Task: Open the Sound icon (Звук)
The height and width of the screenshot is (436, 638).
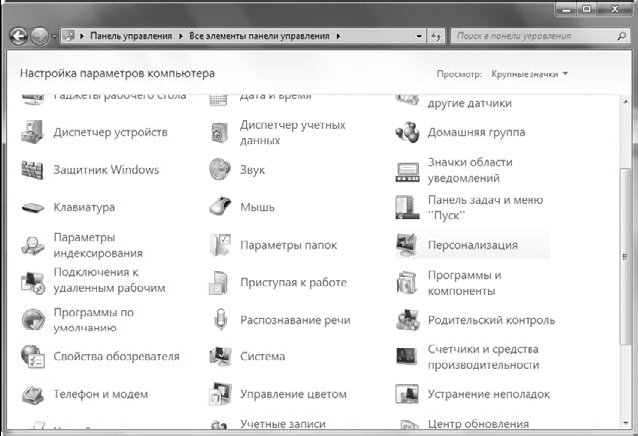Action: pos(220,170)
